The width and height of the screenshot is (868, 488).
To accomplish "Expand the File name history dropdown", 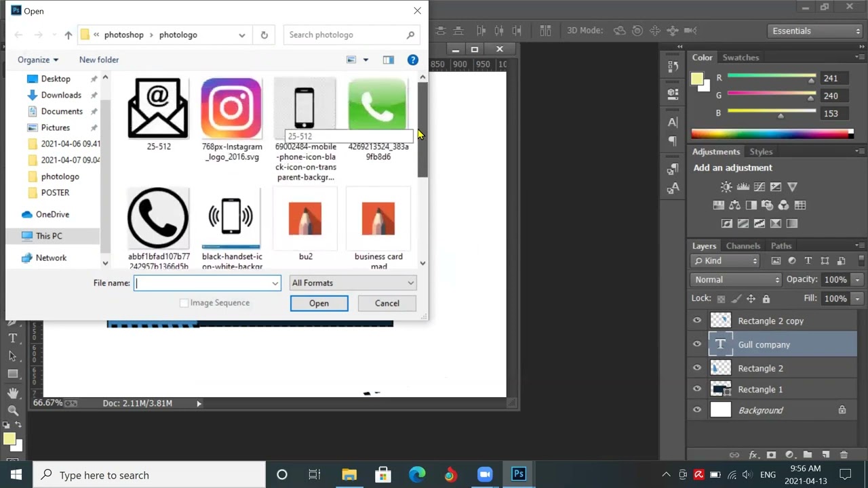I will 275,283.
